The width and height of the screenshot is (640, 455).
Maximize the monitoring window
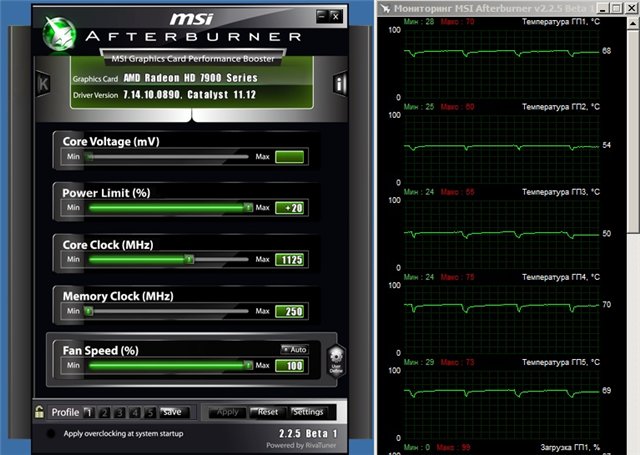click(617, 8)
